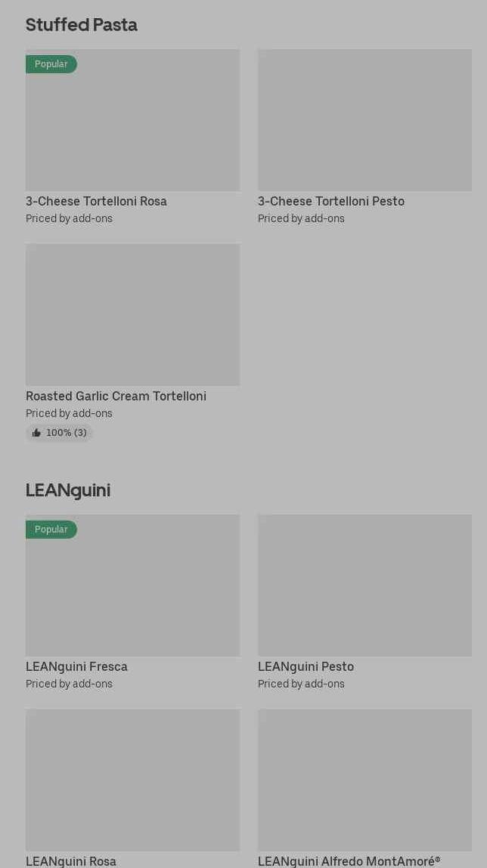Open the 3-Cheese Tortelloni Pesto image
Image resolution: width=487 pixels, height=868 pixels.
(x=364, y=120)
